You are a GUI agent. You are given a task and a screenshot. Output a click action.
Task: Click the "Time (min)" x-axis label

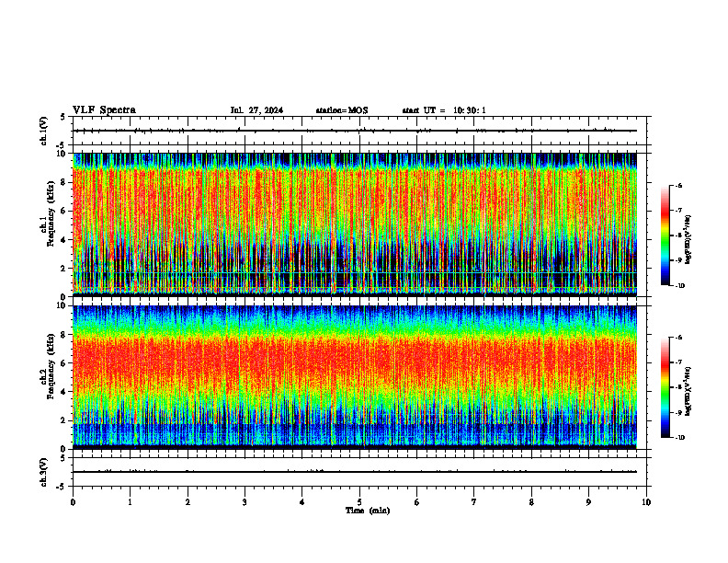368,511
